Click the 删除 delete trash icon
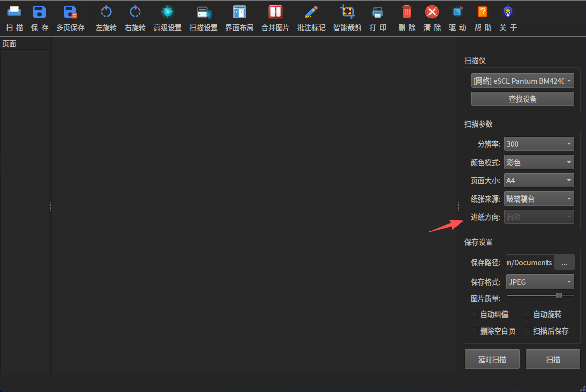 pos(407,18)
